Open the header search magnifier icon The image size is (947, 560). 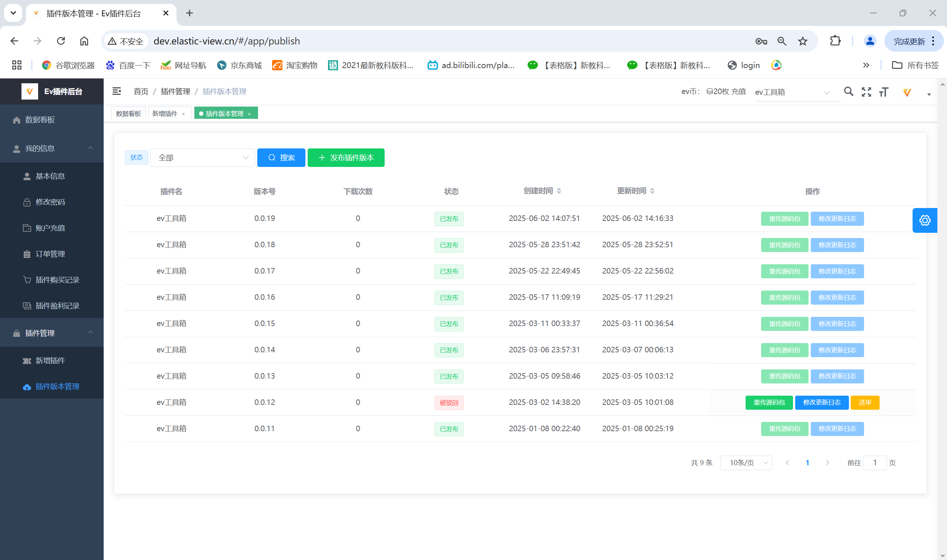click(849, 91)
